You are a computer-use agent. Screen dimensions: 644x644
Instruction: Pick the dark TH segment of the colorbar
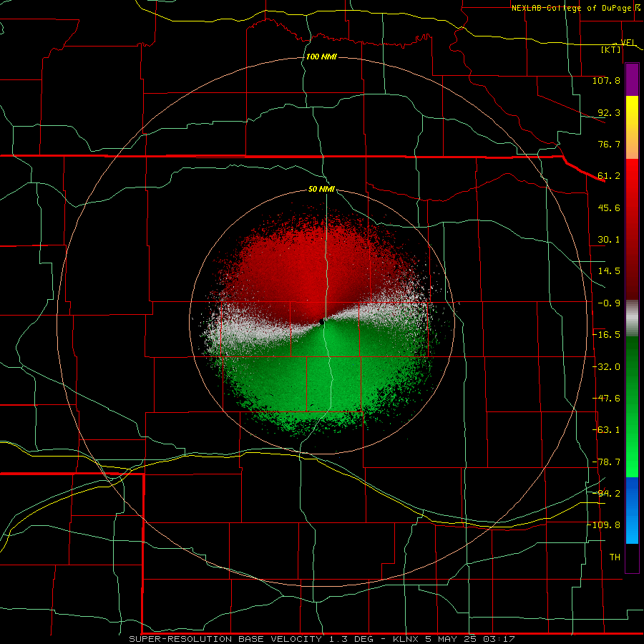[x=632, y=557]
